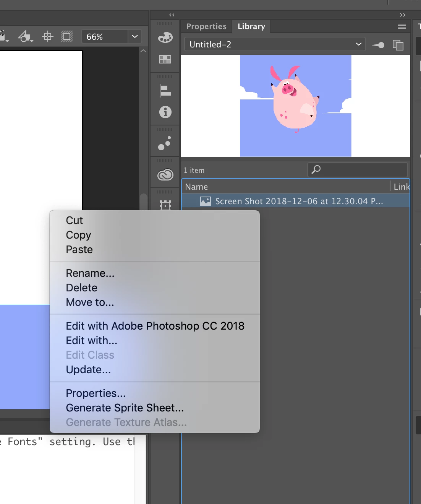Viewport: 421px width, 504px height.
Task: Collapse the Library panel dock with double arrows
Action: click(403, 15)
